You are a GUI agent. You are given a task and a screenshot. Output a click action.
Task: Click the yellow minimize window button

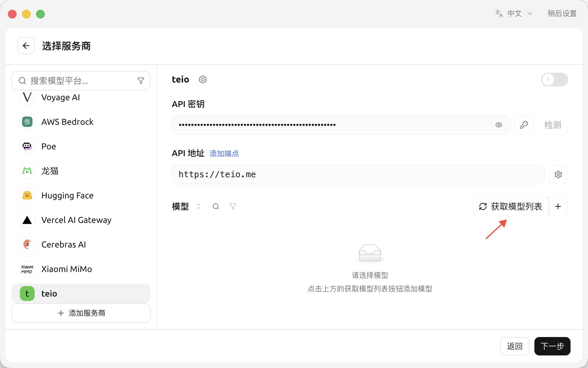(26, 14)
